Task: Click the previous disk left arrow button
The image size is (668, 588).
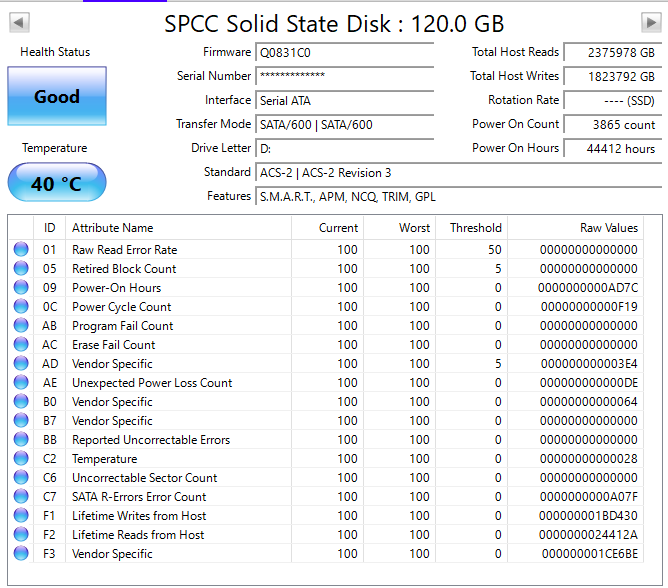Action: [19, 22]
